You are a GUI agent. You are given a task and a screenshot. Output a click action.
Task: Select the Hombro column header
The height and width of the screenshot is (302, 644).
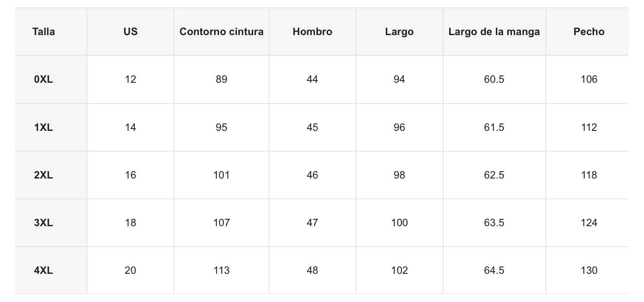coord(312,32)
